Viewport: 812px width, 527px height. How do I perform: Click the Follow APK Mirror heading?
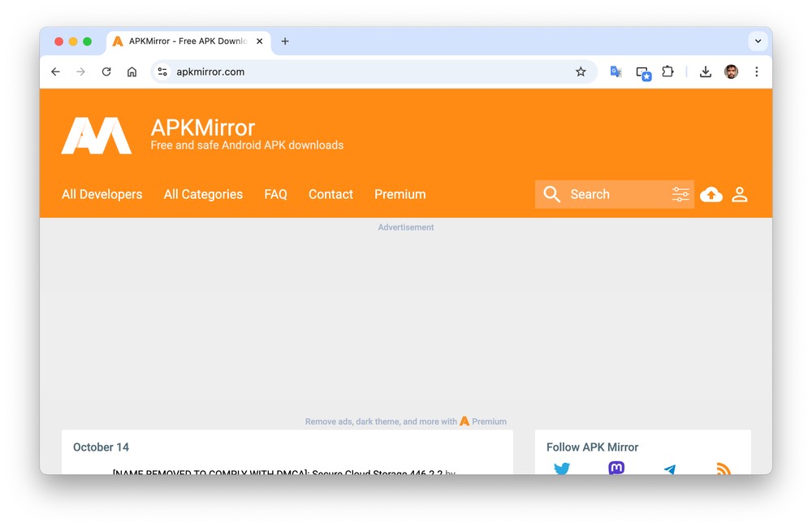(593, 447)
